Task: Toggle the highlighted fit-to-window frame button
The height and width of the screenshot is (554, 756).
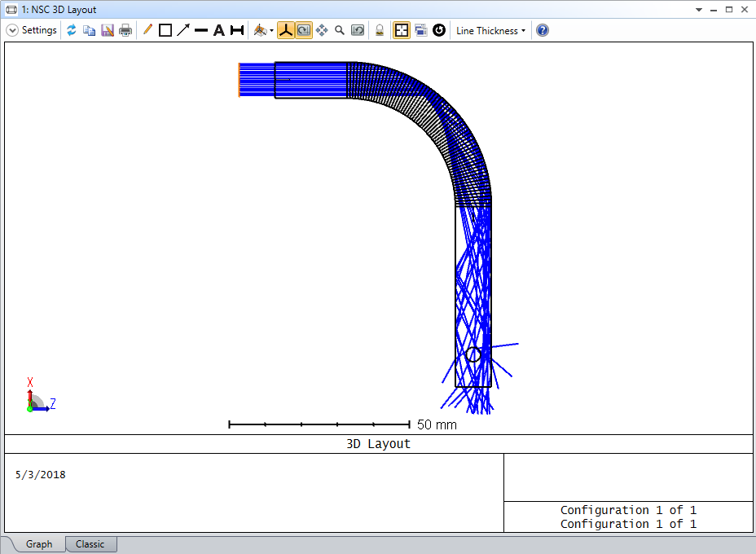Action: point(401,30)
